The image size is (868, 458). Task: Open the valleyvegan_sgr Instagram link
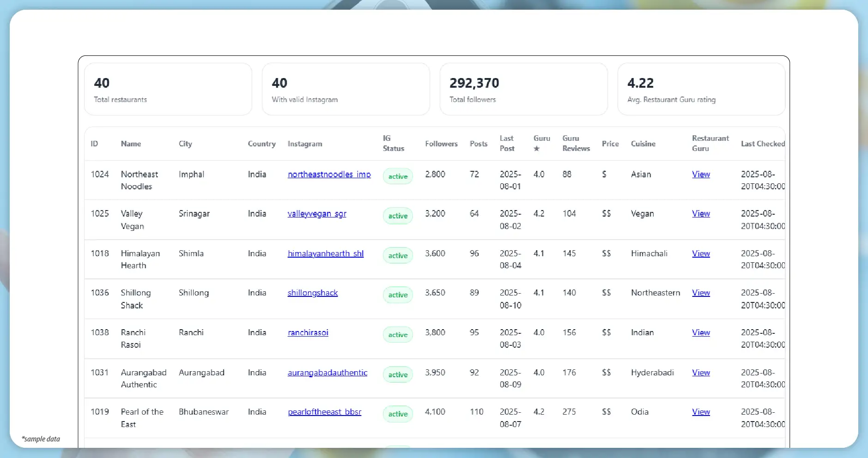point(317,213)
